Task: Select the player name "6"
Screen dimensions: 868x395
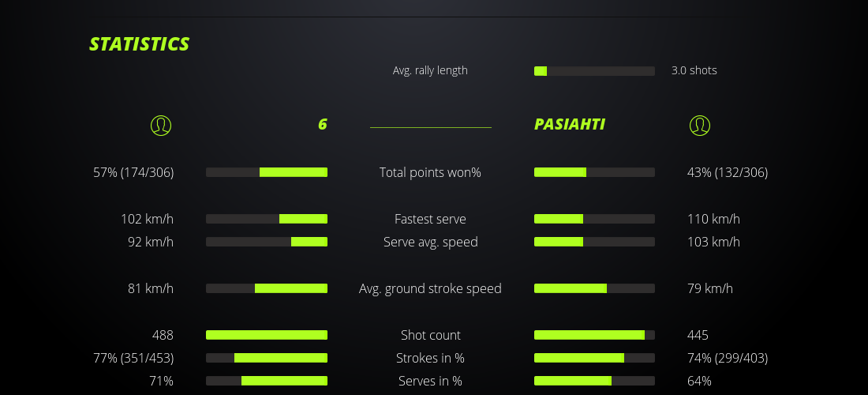Action: (x=322, y=125)
